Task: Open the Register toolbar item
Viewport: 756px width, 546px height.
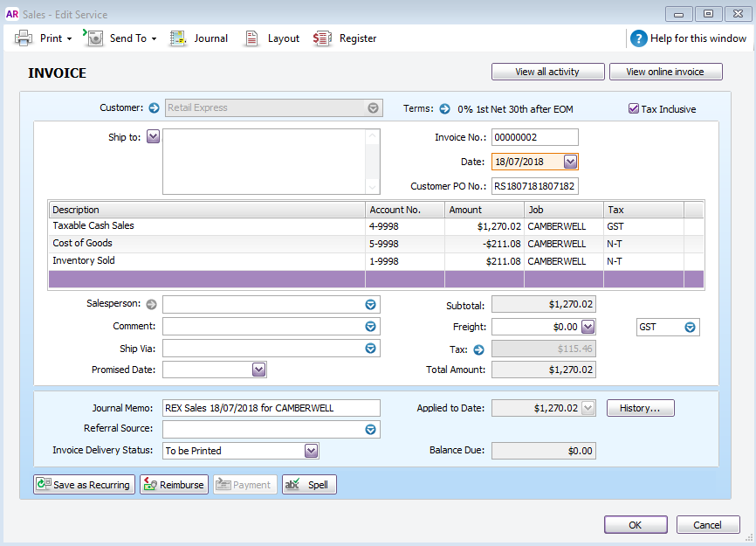Action: [x=345, y=38]
